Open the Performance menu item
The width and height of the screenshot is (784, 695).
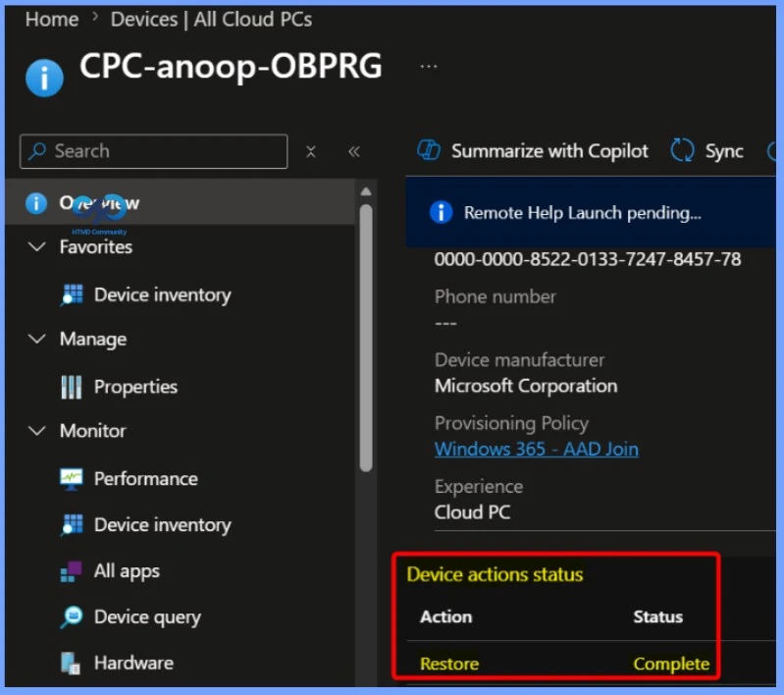[146, 479]
